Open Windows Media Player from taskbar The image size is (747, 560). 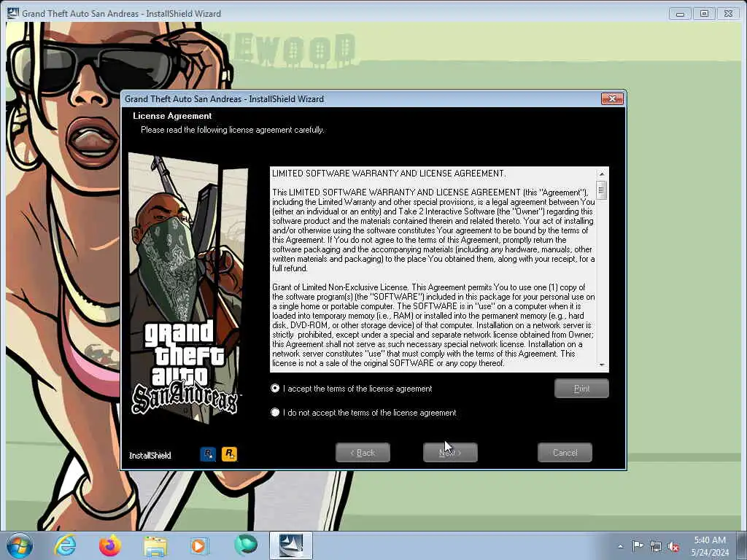tap(198, 545)
